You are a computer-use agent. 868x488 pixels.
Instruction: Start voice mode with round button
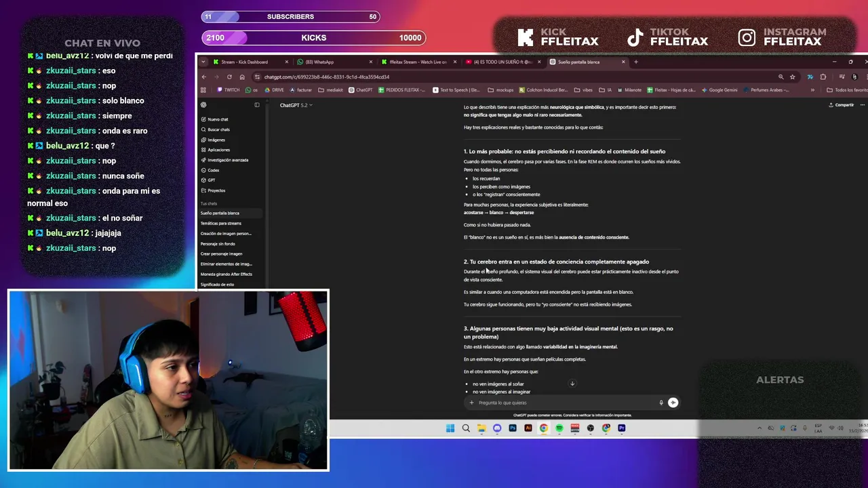(673, 403)
